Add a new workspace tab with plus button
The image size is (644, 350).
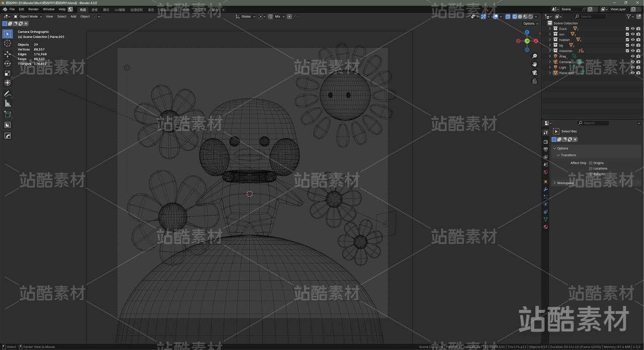[x=223, y=10]
